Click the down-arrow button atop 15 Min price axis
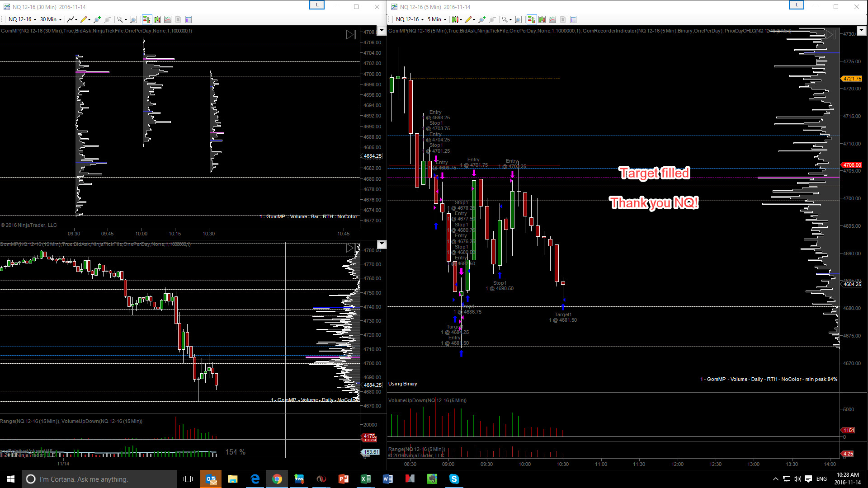 [382, 244]
